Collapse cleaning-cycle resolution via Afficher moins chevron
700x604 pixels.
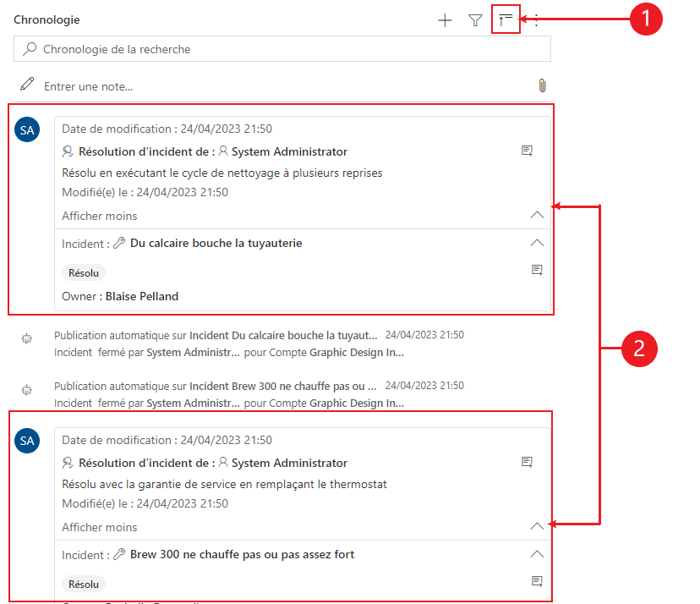pos(537,215)
